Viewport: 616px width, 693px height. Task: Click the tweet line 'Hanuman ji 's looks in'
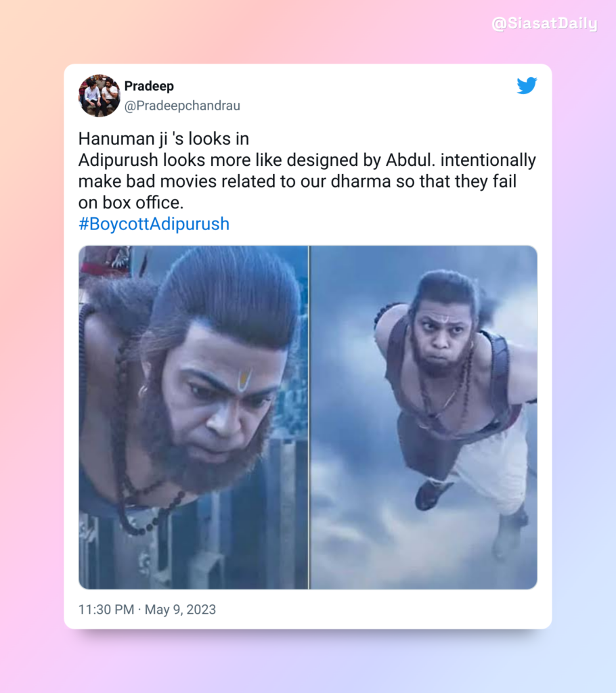[x=164, y=139]
